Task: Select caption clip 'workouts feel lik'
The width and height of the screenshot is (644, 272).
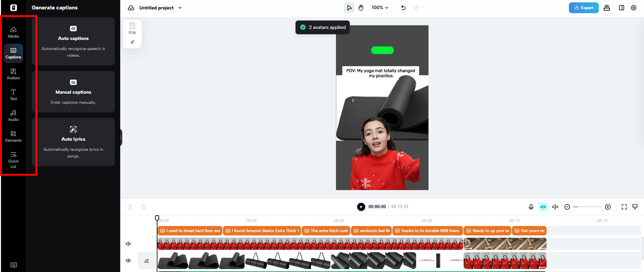Action: 371,231
